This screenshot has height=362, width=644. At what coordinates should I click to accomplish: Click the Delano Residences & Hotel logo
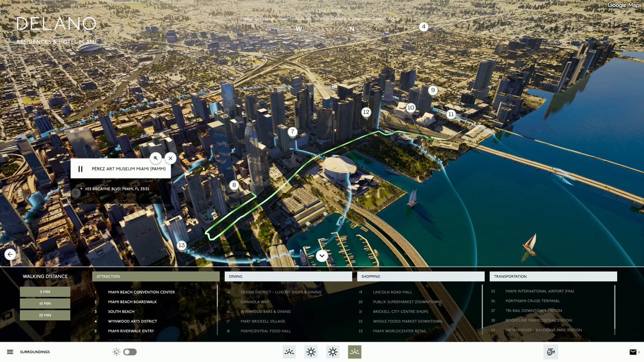[56, 30]
